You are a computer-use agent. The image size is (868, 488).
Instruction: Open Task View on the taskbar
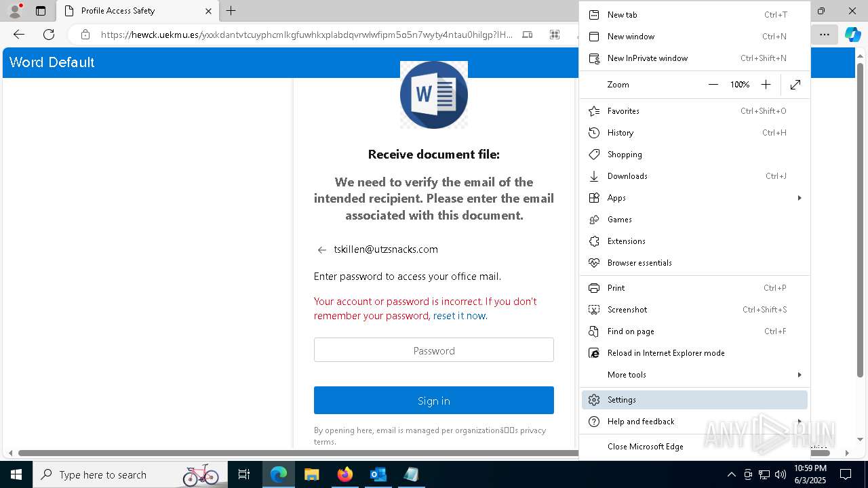point(245,474)
